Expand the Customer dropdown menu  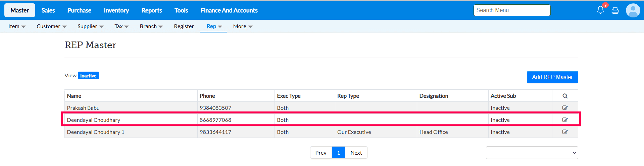click(51, 26)
